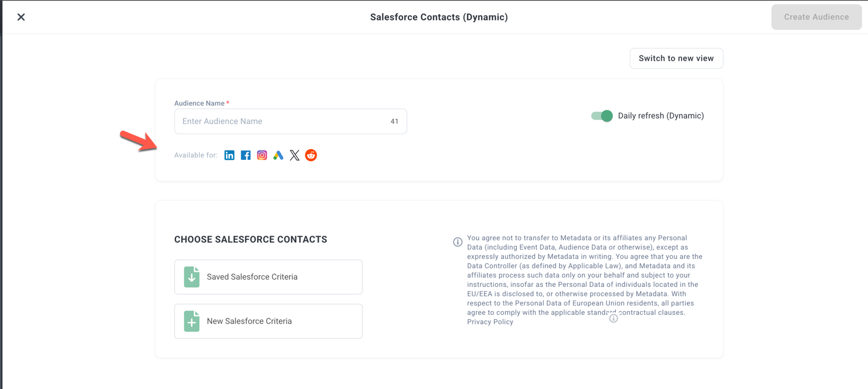
Task: Open the Privacy Policy link
Action: (490, 322)
